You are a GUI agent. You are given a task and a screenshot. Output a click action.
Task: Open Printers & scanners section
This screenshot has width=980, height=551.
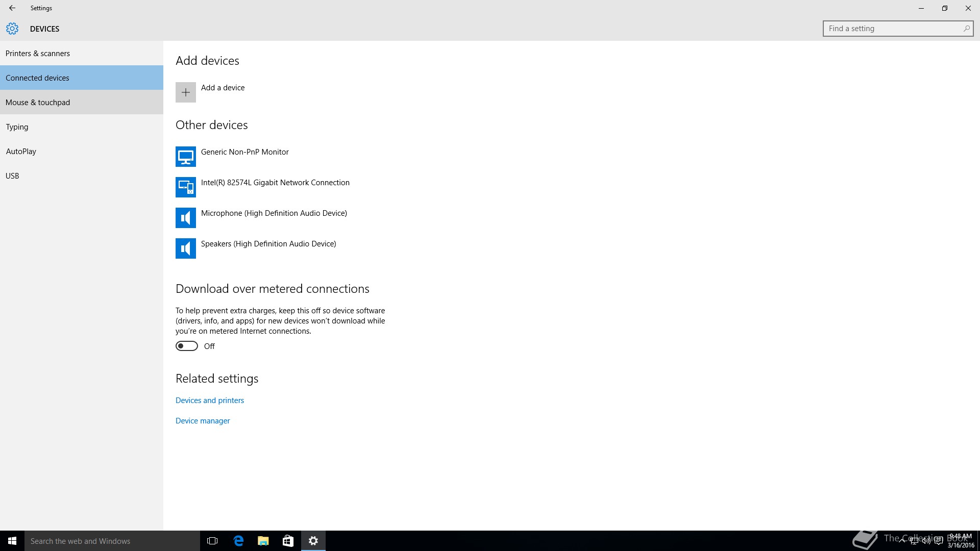38,54
